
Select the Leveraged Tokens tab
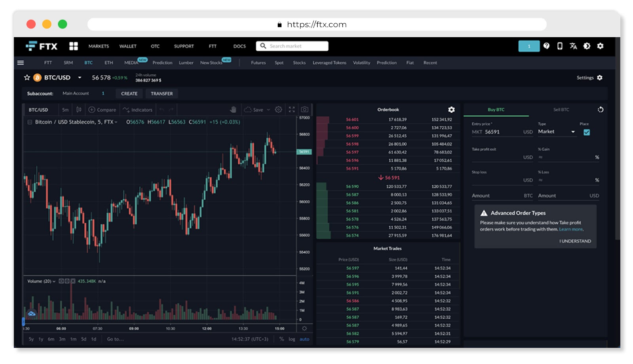[x=329, y=62]
